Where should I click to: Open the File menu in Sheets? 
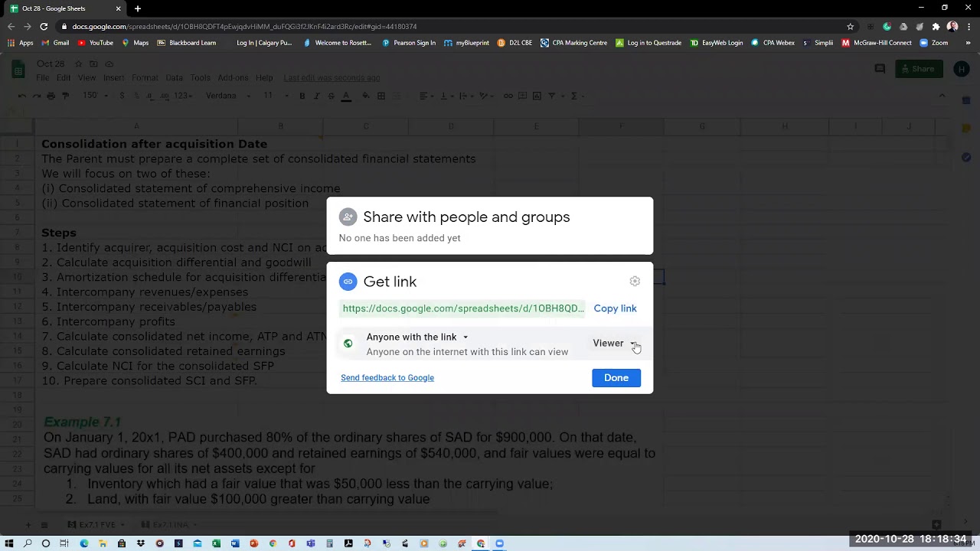coord(43,78)
